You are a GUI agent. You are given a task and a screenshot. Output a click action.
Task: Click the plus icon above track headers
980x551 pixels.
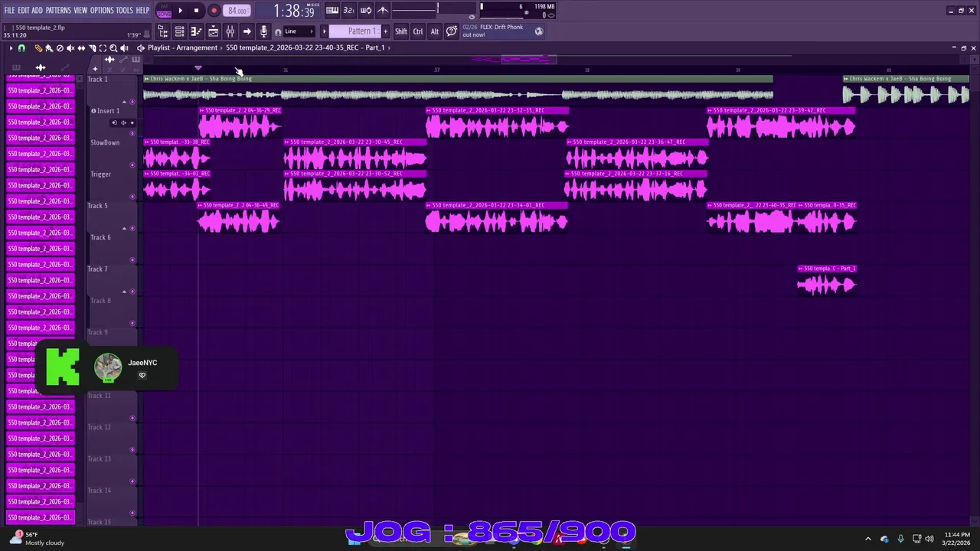(x=95, y=69)
